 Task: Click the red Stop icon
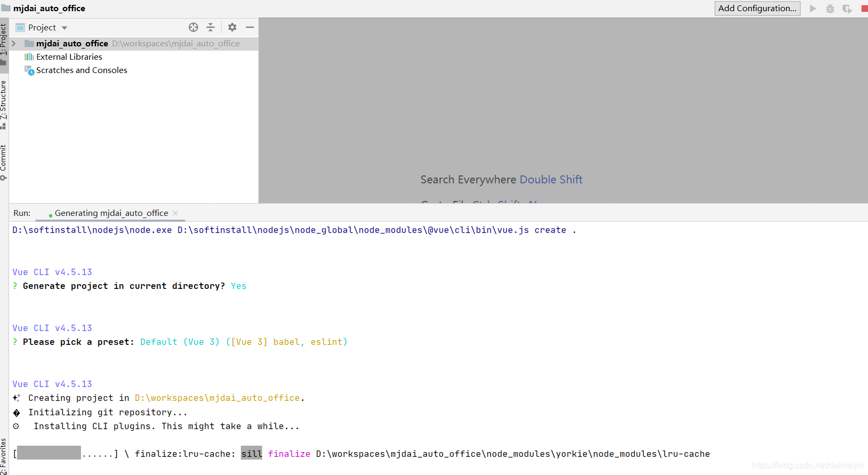pos(864,9)
